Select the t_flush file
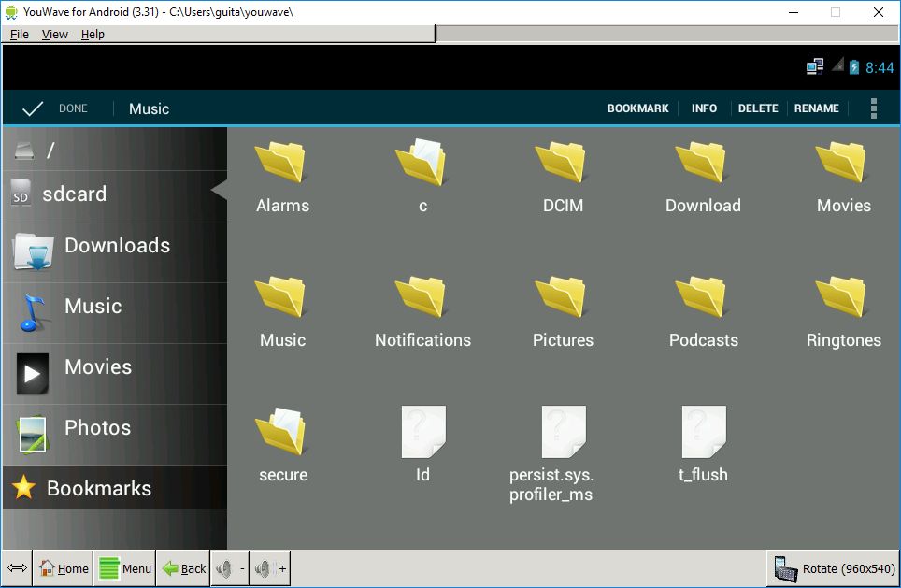901x588 pixels. [x=702, y=439]
